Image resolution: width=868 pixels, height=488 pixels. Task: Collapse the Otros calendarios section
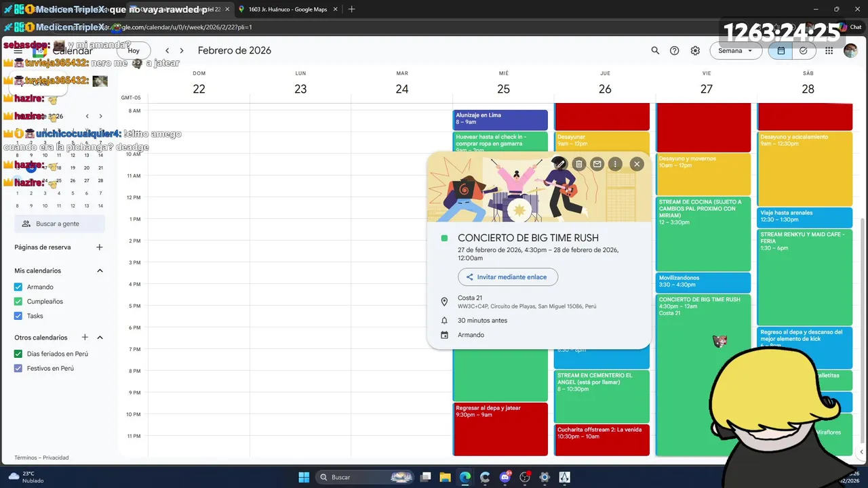pos(100,338)
